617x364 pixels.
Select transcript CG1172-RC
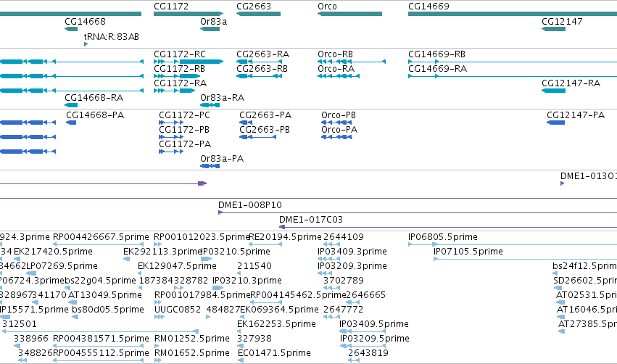(180, 54)
